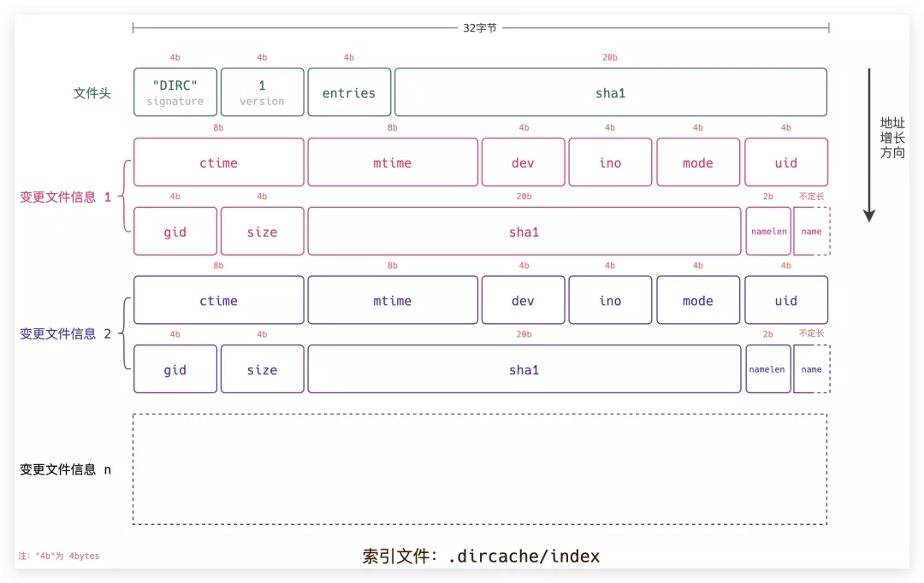Screen dimensions: 924x583
Task: Click the purple gid box of entry 2
Action: [175, 368]
